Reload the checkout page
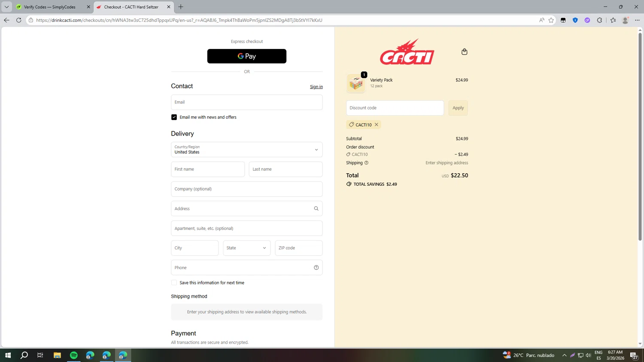Screen dimensions: 644x362 click(18, 20)
